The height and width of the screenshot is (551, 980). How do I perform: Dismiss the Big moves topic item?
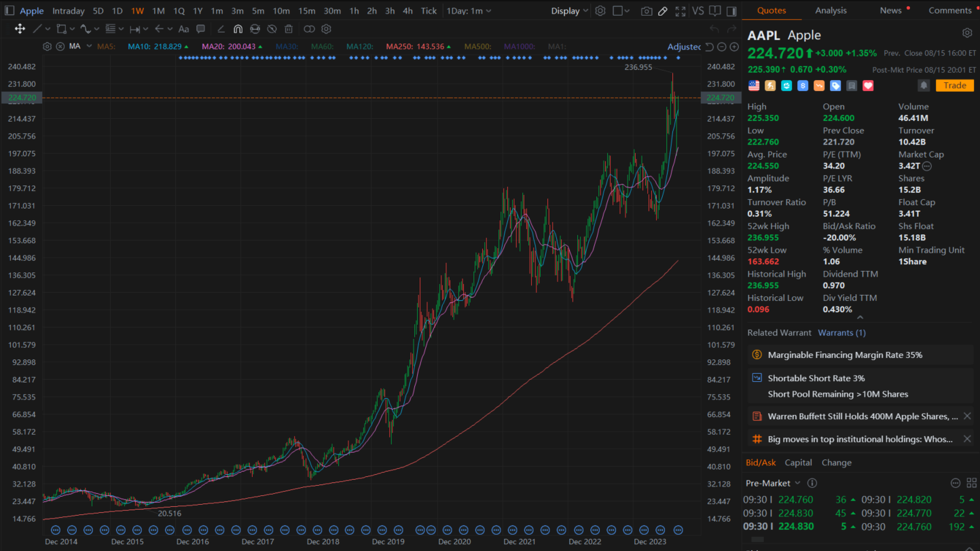click(967, 440)
